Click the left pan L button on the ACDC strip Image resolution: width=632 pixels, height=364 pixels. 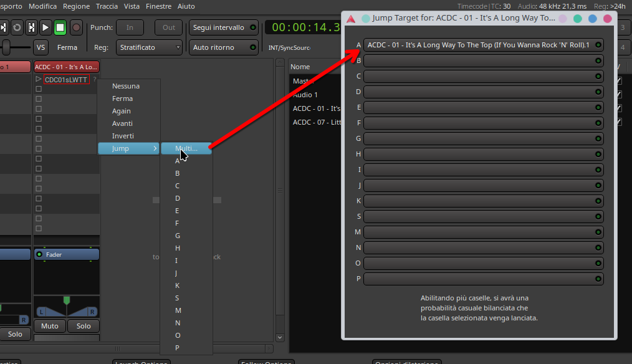41,312
